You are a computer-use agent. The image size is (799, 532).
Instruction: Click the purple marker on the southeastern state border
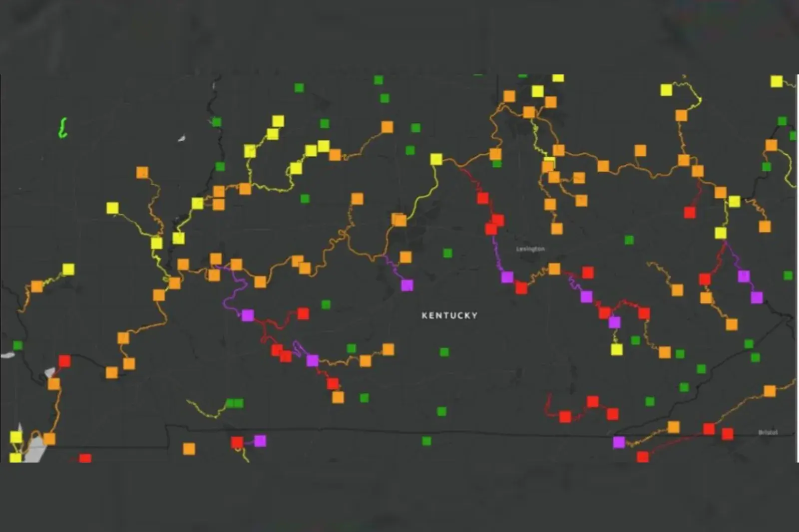tap(619, 442)
